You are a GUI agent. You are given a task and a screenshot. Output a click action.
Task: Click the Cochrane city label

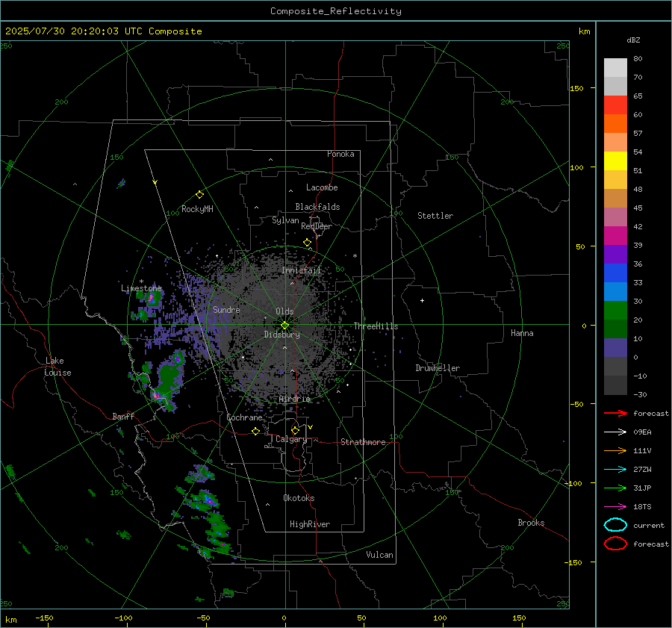[x=244, y=417]
